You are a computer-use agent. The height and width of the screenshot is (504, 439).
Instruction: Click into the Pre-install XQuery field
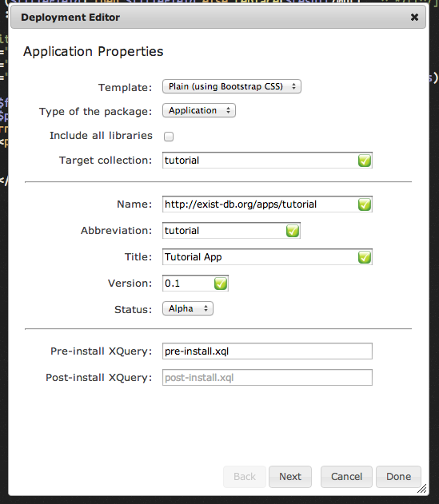(267, 351)
